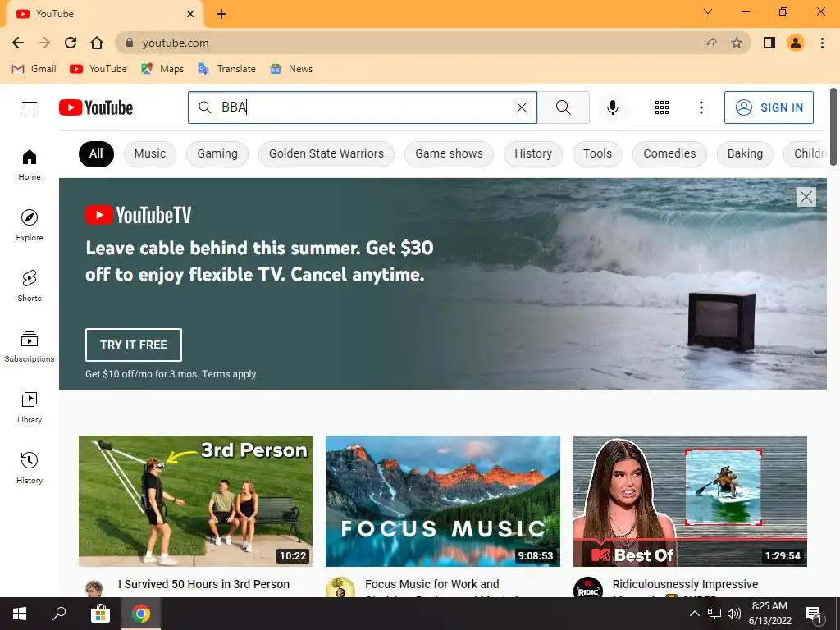
Task: Click Chrome's Home button
Action: point(97,43)
